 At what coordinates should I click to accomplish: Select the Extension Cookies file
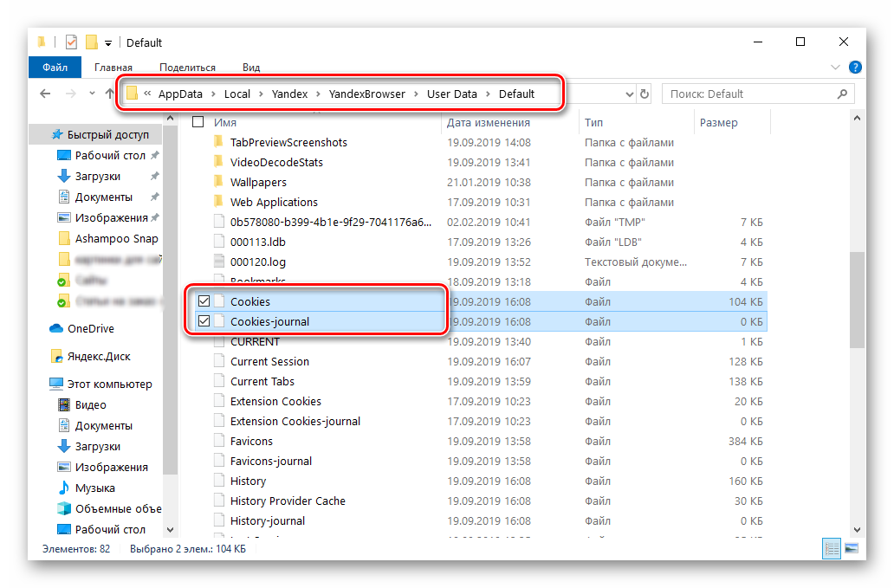pyautogui.click(x=276, y=402)
